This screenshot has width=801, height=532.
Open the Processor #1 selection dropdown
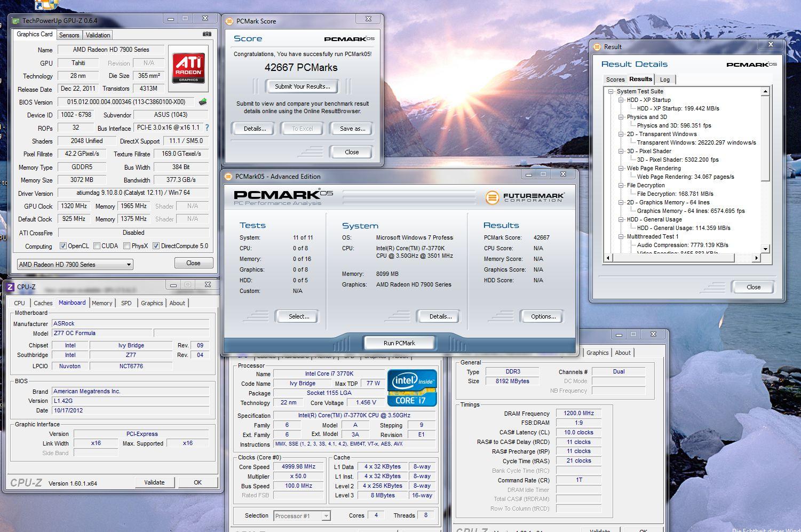coord(326,516)
